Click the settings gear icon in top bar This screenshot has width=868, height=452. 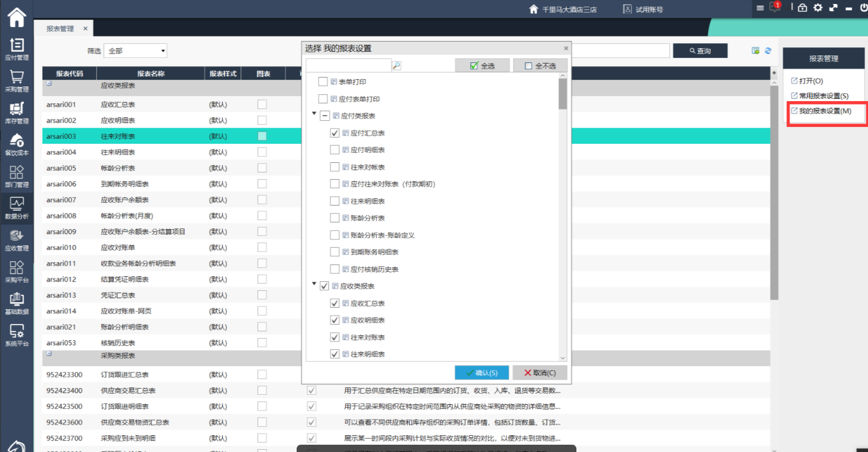point(817,8)
